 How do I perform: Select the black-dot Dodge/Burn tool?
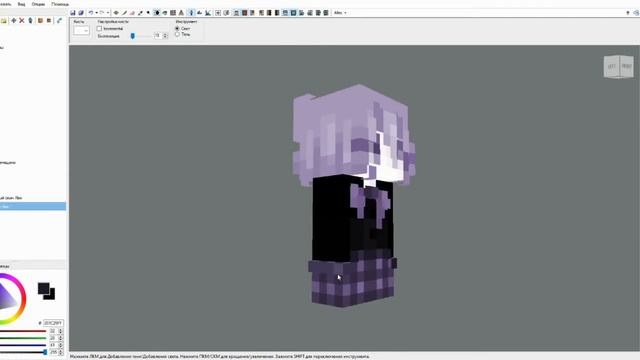click(148, 13)
